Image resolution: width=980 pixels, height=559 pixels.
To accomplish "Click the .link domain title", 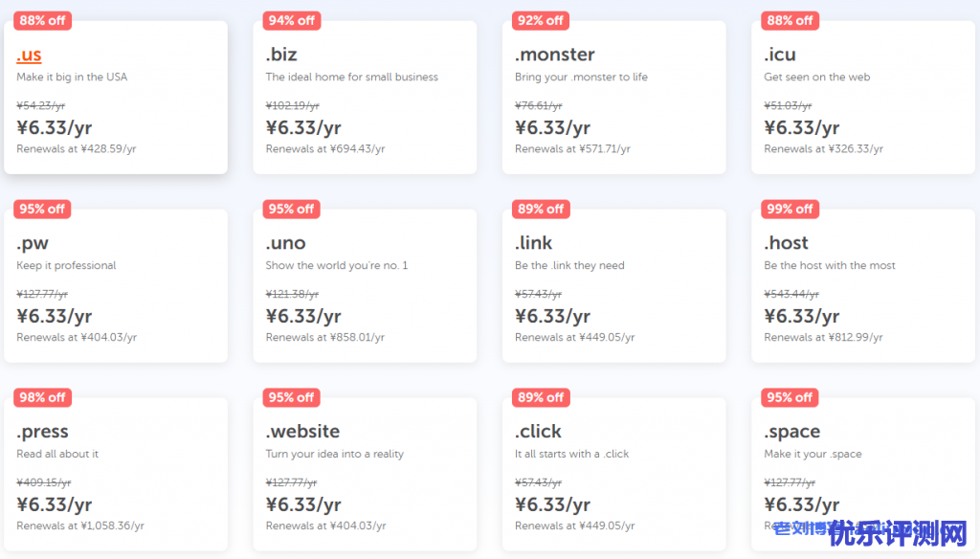I will coord(534,243).
